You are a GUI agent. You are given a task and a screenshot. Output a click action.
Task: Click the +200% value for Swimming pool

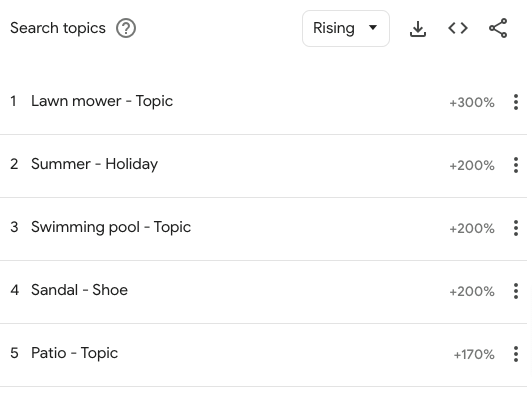pyautogui.click(x=472, y=228)
